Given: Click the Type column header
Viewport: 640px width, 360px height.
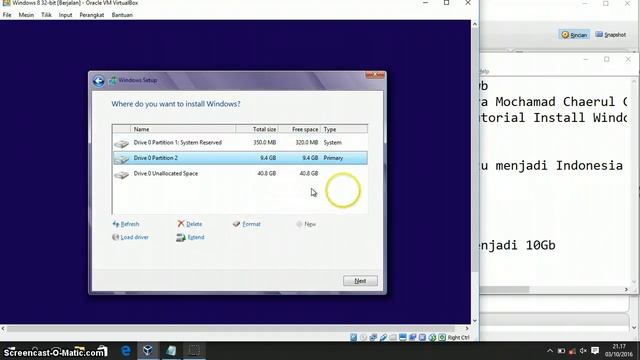Looking at the screenshot, I should [344, 129].
